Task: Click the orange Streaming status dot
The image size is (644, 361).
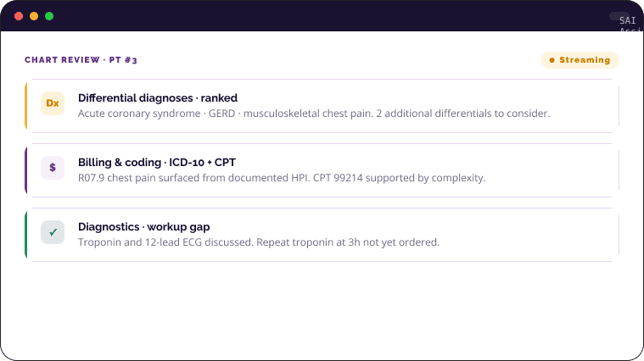Action: click(552, 60)
